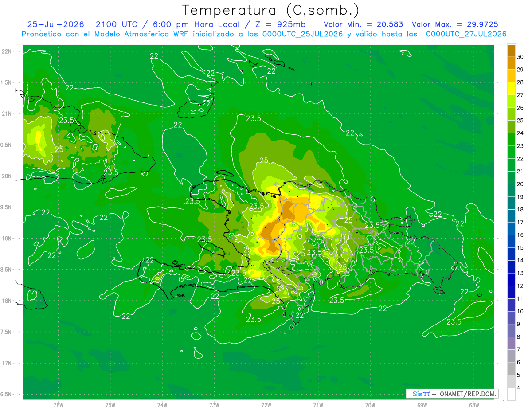This screenshot has height=411, width=532.
Task: Click the '73W' longitude axis label
Action: pyautogui.click(x=214, y=405)
